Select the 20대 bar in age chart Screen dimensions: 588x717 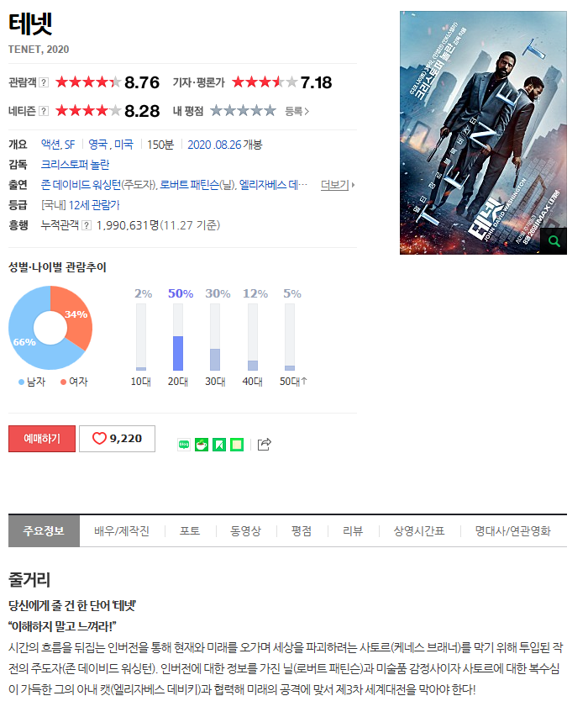[x=178, y=337]
